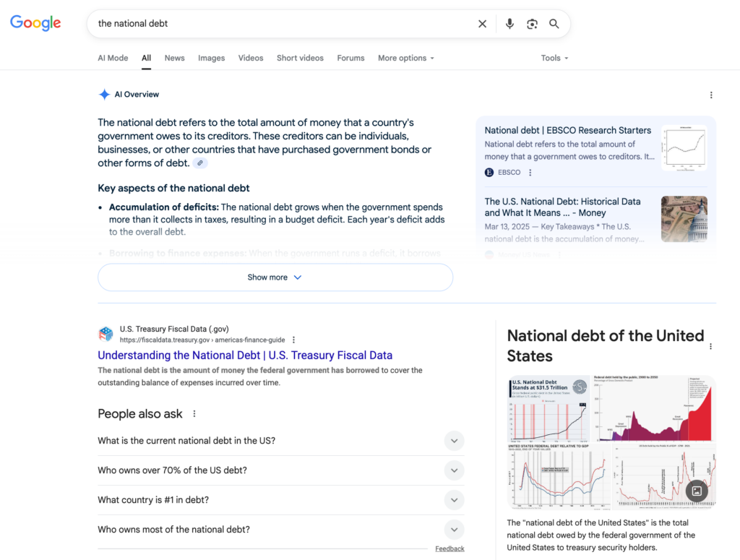Image resolution: width=740 pixels, height=560 pixels.
Task: Open 'Understanding the National Debt' result link
Action: 245,356
